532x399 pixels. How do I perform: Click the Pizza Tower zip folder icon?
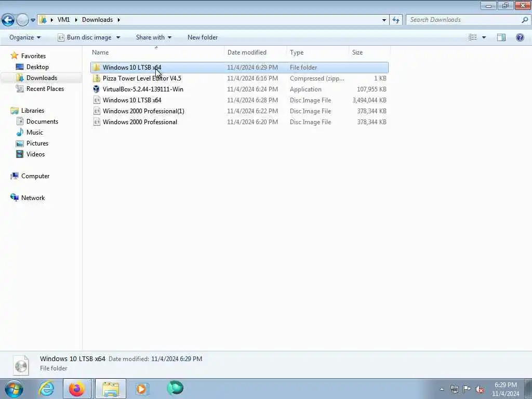coord(96,78)
